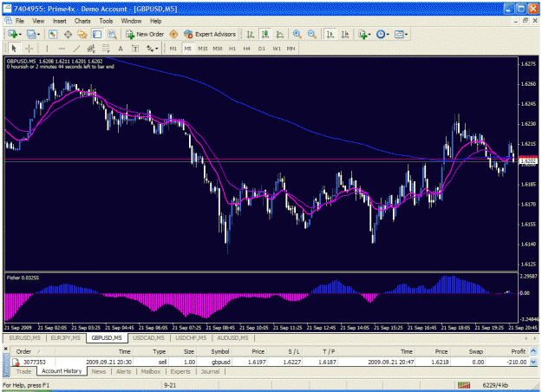The width and height of the screenshot is (542, 392).
Task: Switch chart to candlesticks mode
Action: (x=265, y=34)
